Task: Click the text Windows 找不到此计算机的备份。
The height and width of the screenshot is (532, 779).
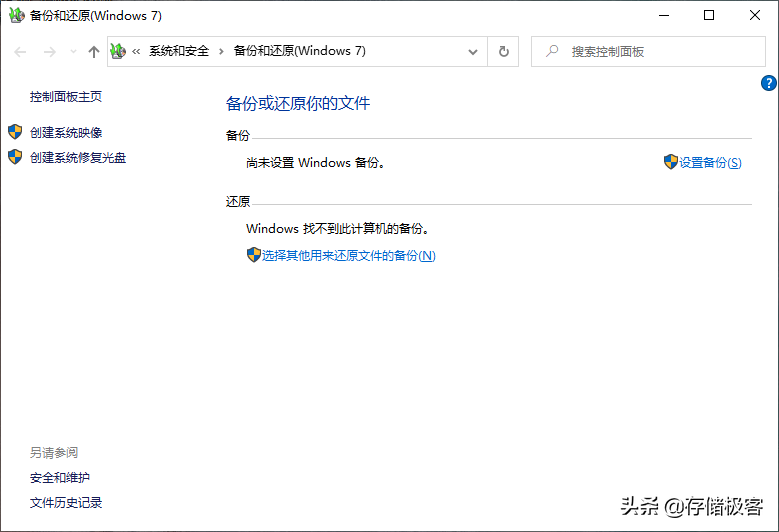Action: (x=338, y=229)
